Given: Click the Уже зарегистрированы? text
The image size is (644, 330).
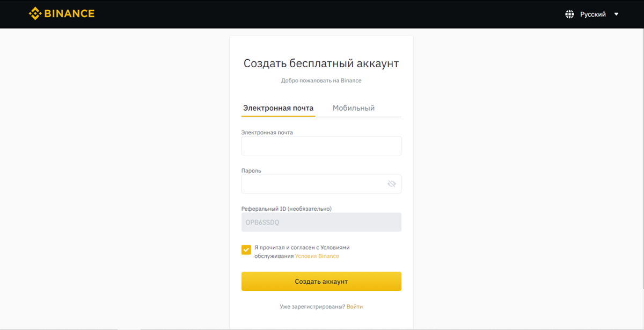Looking at the screenshot, I should 312,306.
